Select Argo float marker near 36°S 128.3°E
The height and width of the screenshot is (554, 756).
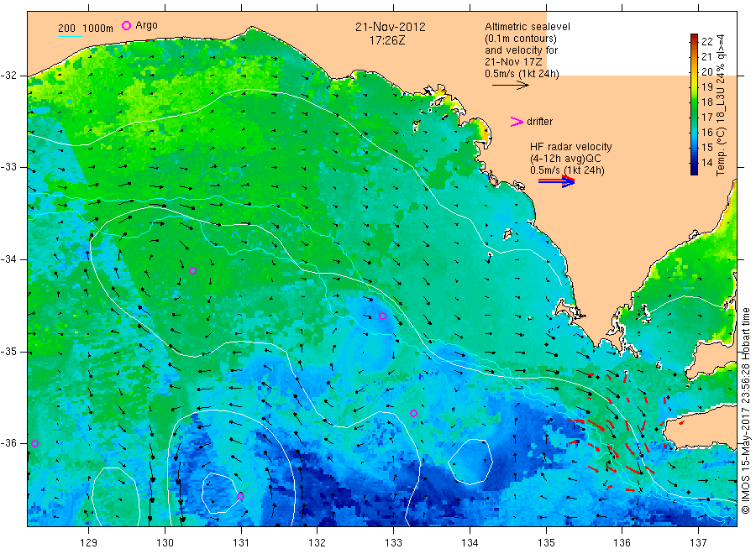34,444
